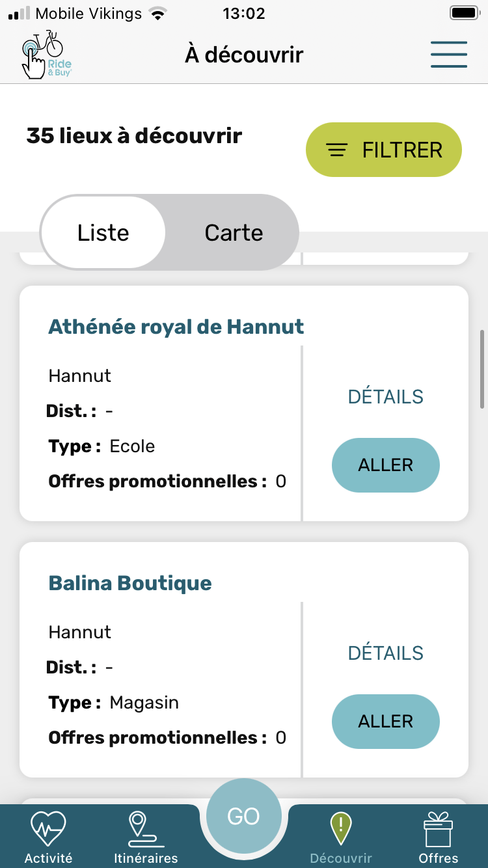
Task: Switch to Carte map view
Action: pyautogui.click(x=234, y=233)
